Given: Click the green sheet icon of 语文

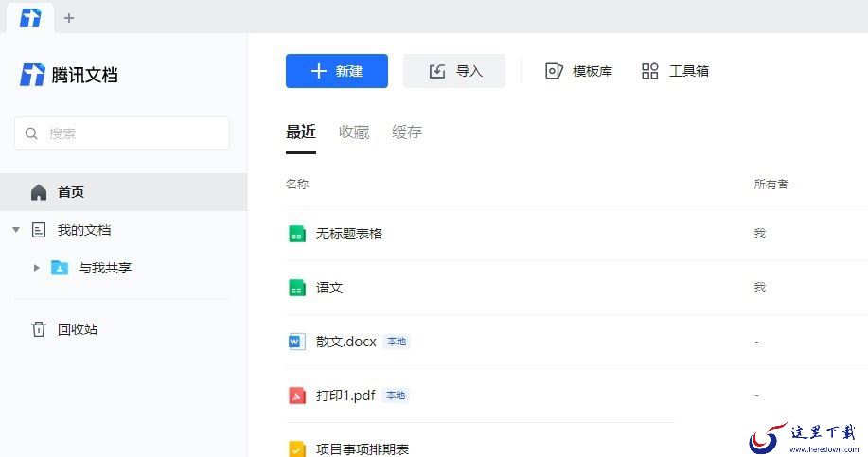Looking at the screenshot, I should pos(297,288).
